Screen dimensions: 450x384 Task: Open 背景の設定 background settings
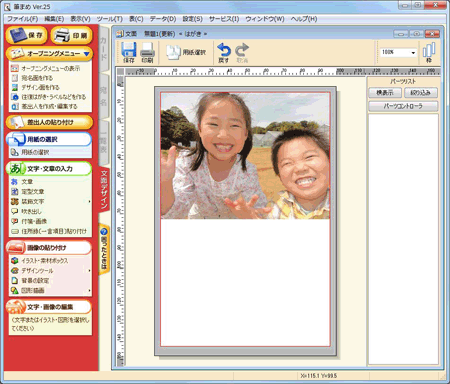tap(30, 281)
